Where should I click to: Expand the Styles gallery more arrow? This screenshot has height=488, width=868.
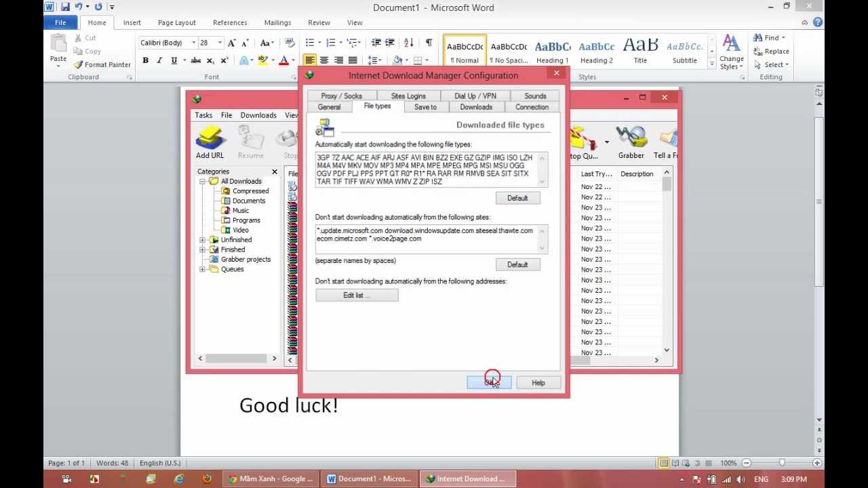pyautogui.click(x=711, y=64)
